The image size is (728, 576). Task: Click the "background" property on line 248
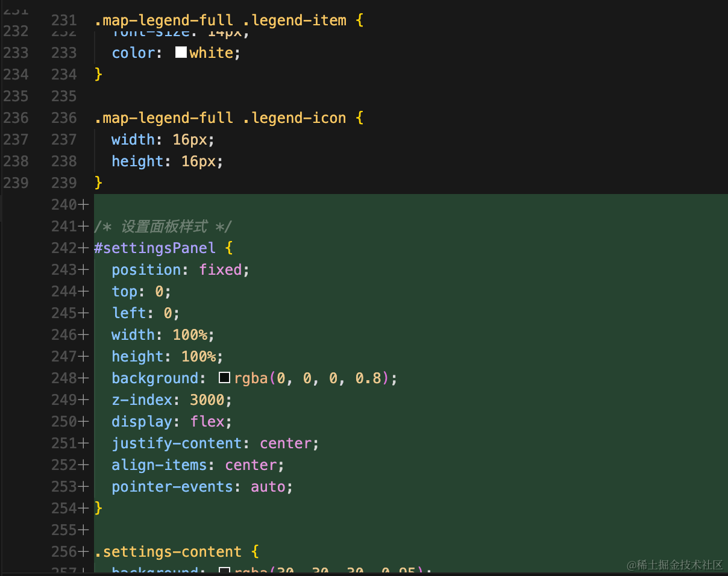pyautogui.click(x=155, y=378)
